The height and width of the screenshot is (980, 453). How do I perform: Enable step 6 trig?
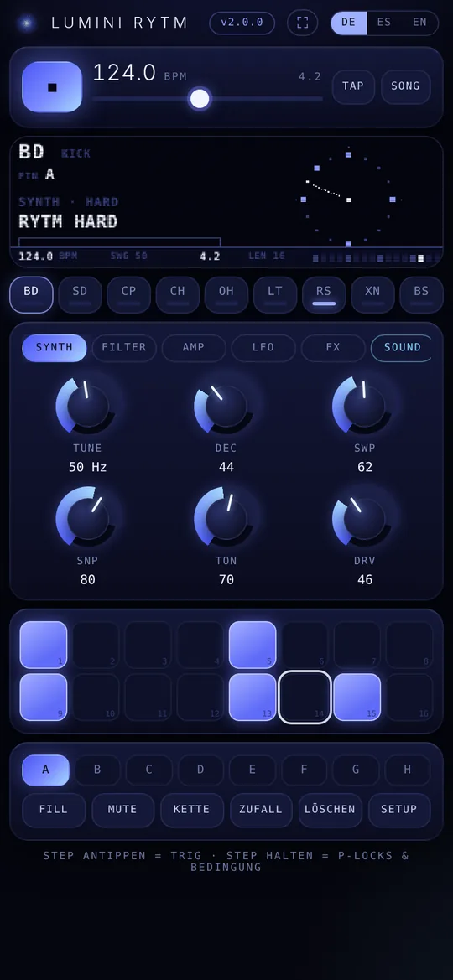click(305, 645)
